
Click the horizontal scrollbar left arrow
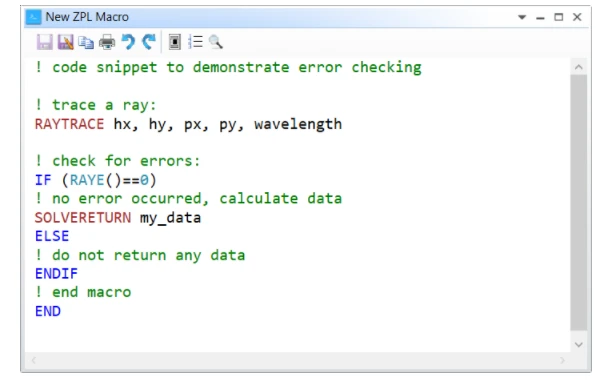click(x=34, y=360)
